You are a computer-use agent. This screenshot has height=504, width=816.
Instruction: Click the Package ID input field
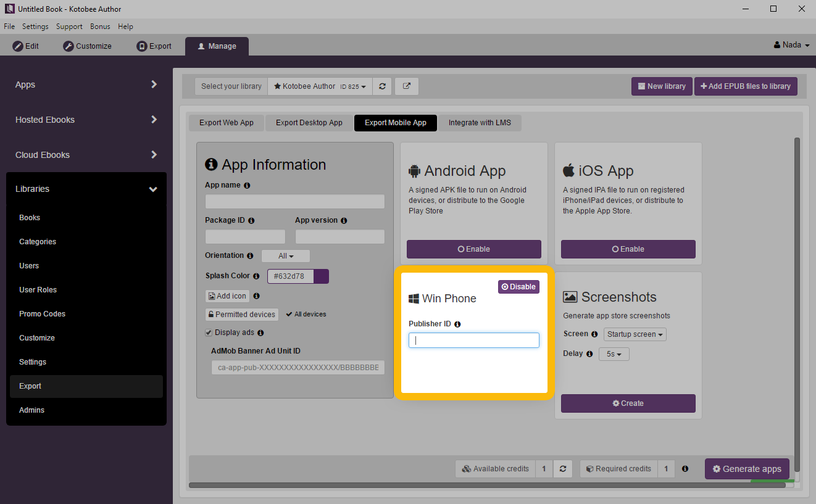pyautogui.click(x=245, y=237)
